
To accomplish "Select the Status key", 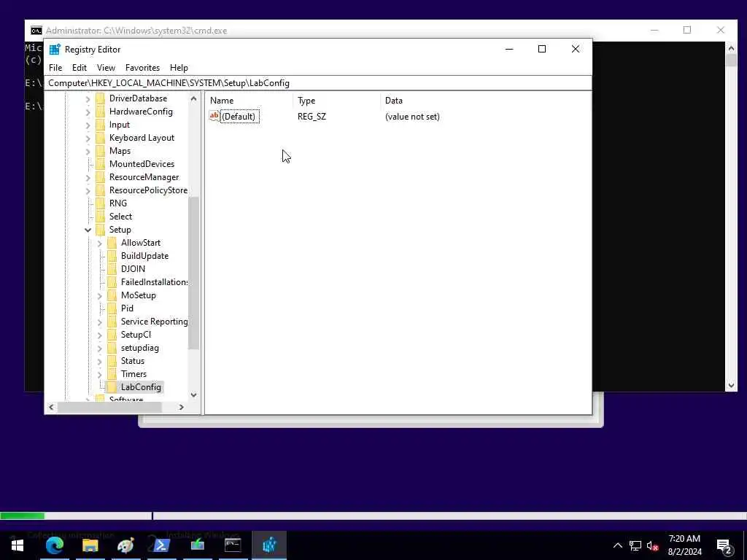I will 133,361.
